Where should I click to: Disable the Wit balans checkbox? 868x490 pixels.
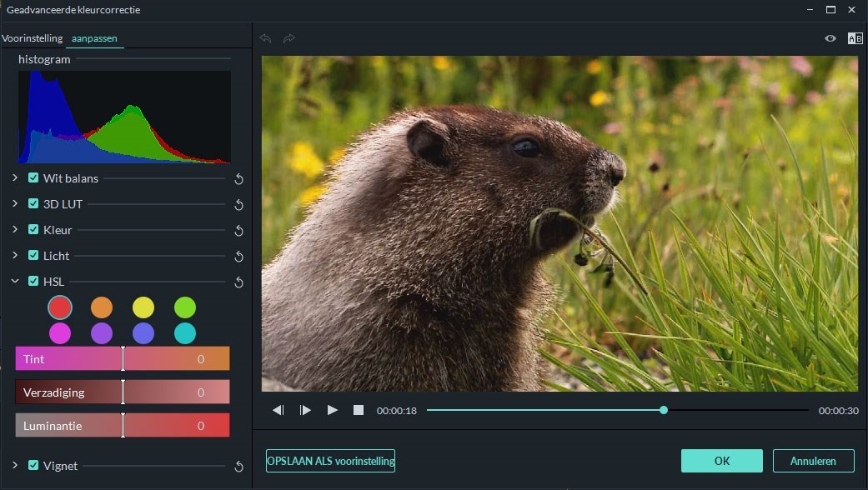click(33, 177)
